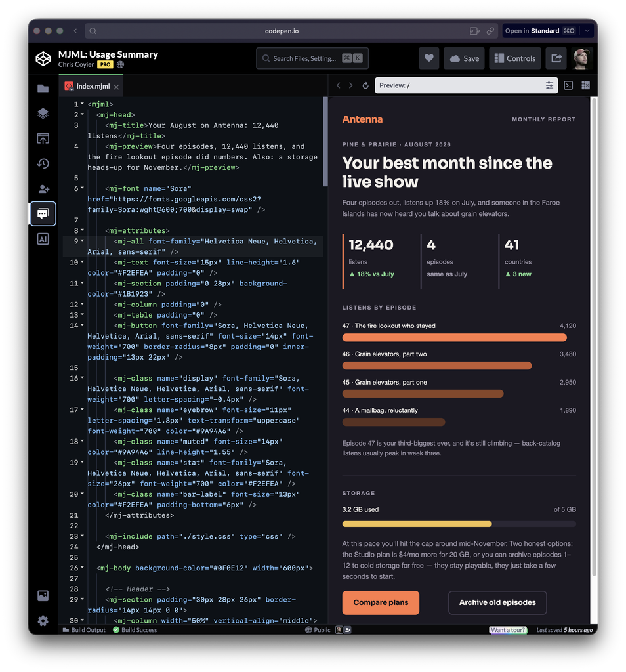This screenshot has width=626, height=672.
Task: Click the episode 44 mailbag bar
Action: coord(393,422)
